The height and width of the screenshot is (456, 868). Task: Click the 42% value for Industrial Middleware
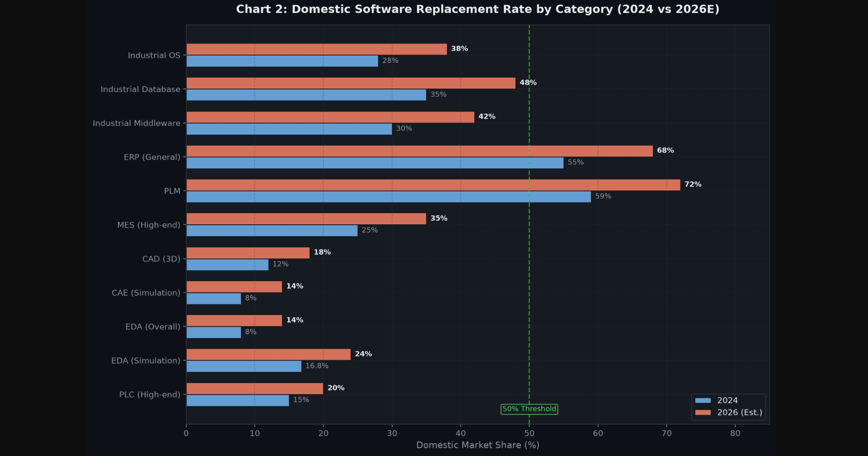(487, 117)
